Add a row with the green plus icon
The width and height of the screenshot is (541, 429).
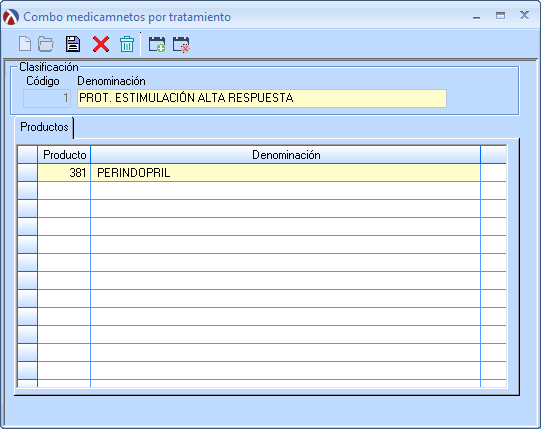pos(157,44)
